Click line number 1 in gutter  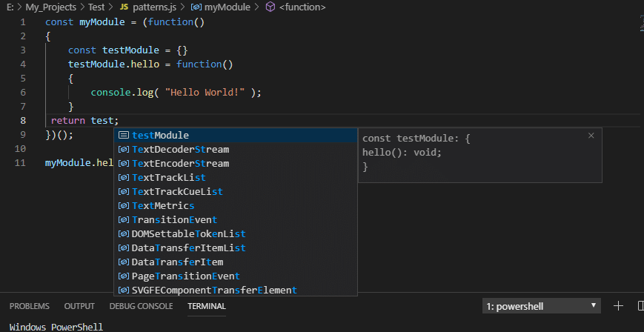click(22, 21)
